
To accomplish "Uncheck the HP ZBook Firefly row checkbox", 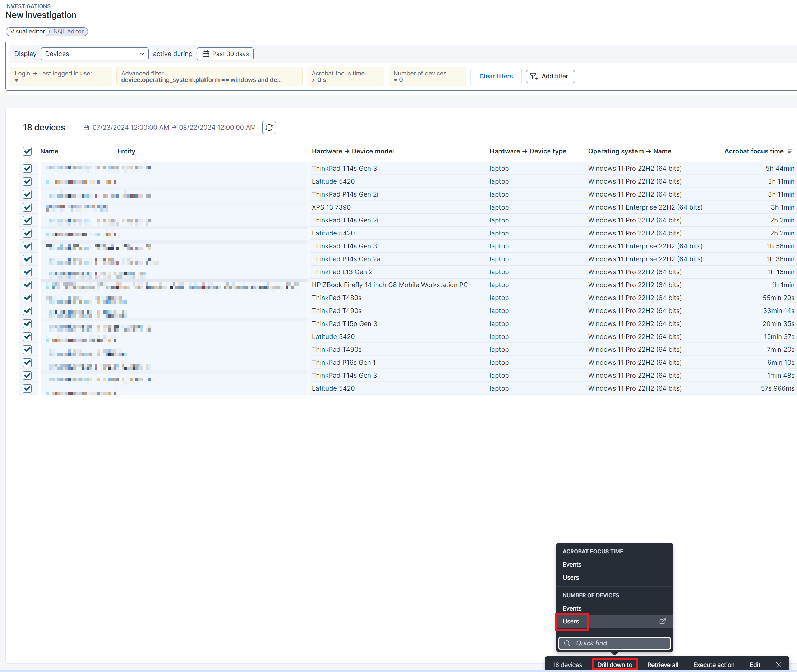I will coord(27,285).
